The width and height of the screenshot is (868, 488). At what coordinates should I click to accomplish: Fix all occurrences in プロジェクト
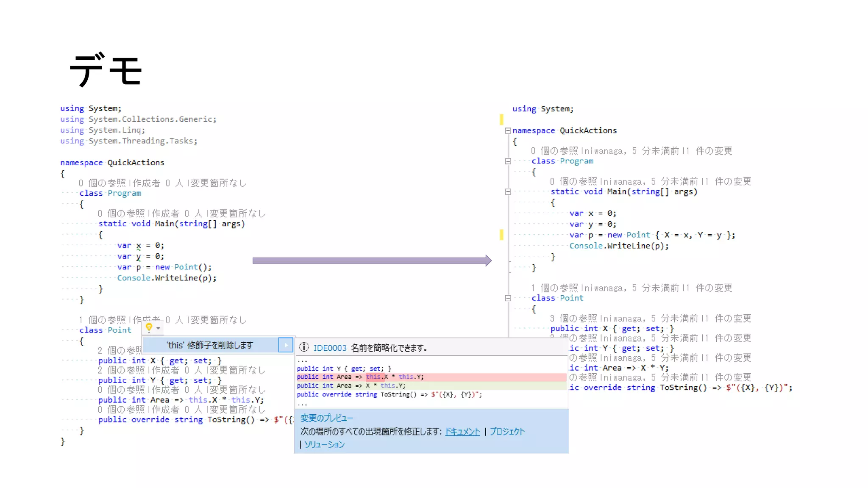pyautogui.click(x=507, y=432)
